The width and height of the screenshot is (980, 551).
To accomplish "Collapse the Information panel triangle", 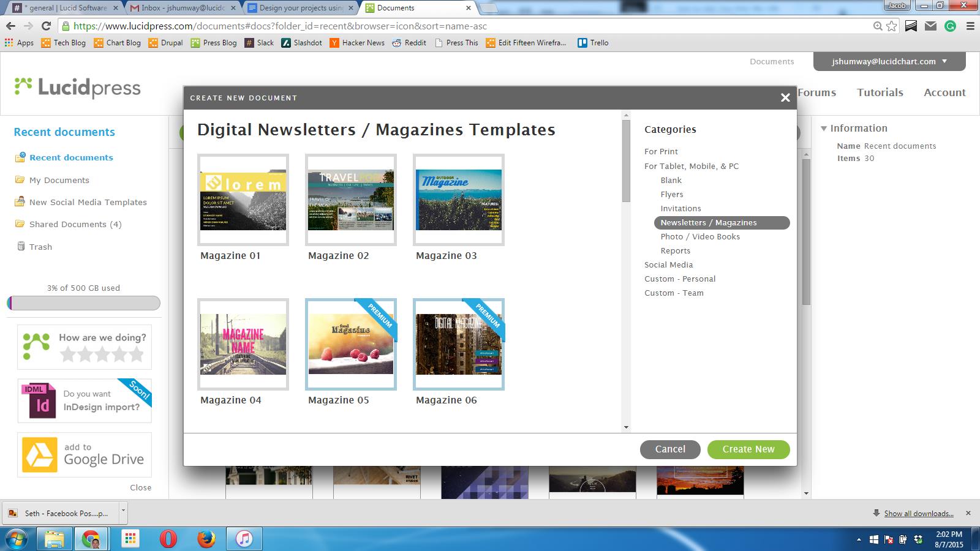I will click(824, 129).
